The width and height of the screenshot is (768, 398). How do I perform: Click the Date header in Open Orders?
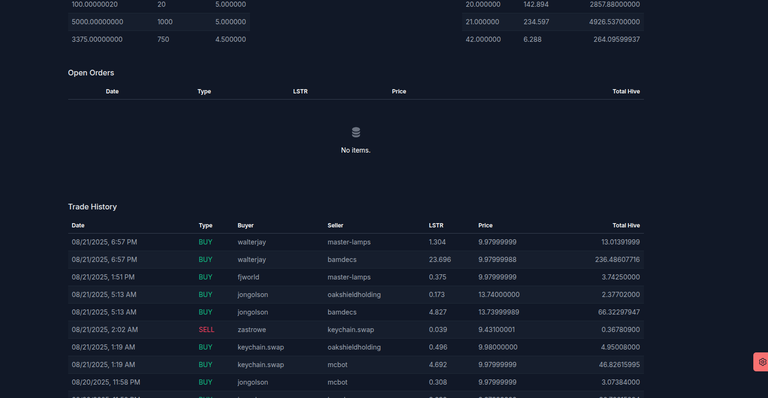(112, 92)
